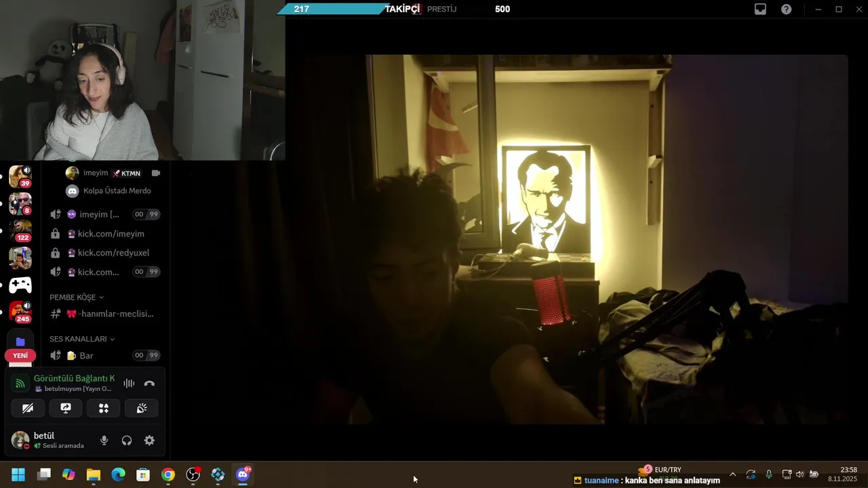Collapse the PEMBE KÖŞE category
868x488 pixels.
pos(77,298)
